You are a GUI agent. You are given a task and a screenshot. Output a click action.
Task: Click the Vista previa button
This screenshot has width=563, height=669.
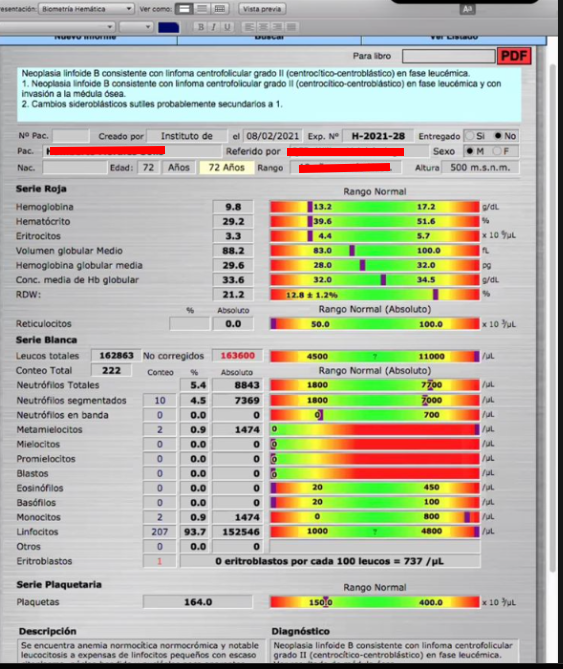262,9
